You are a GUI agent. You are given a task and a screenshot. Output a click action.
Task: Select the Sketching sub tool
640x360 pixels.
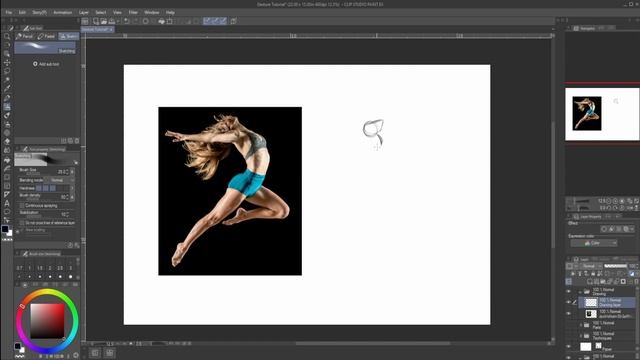[x=45, y=48]
